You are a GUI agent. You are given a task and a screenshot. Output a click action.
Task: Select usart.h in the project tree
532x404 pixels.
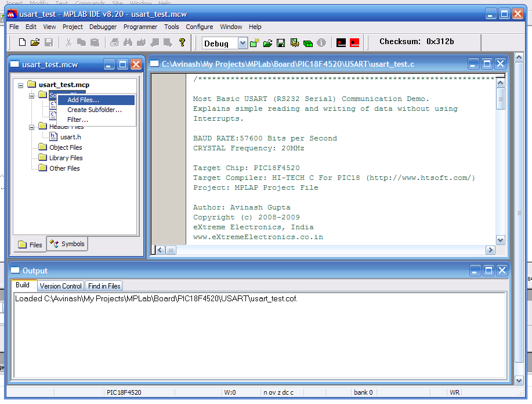click(71, 137)
